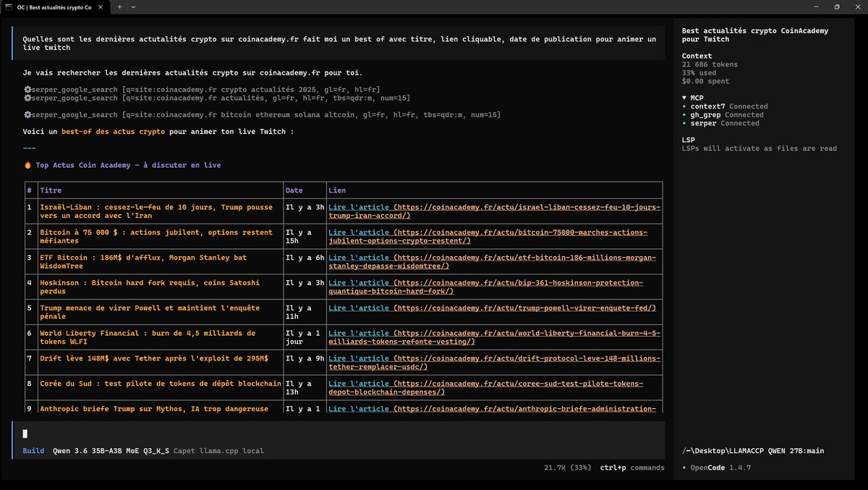Click the LSP section heading
868x490 pixels.
coord(689,140)
